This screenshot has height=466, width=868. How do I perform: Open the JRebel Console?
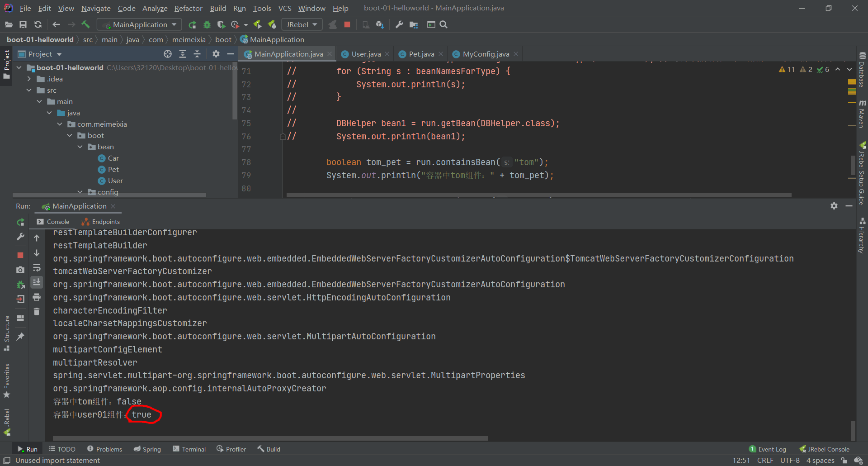tap(824, 449)
